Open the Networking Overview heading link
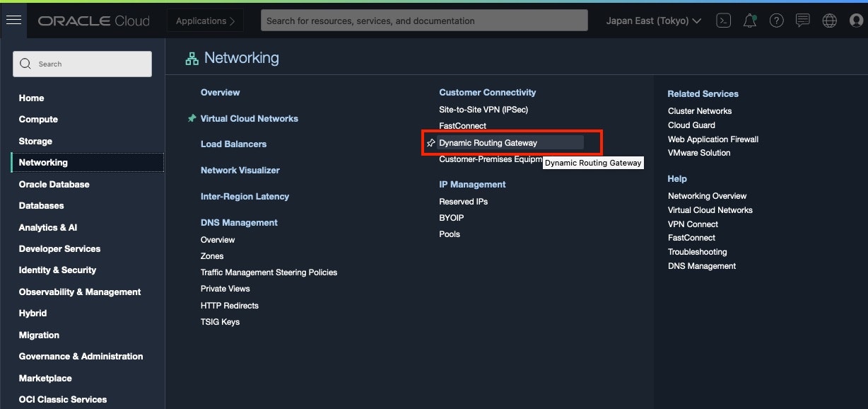 point(220,93)
